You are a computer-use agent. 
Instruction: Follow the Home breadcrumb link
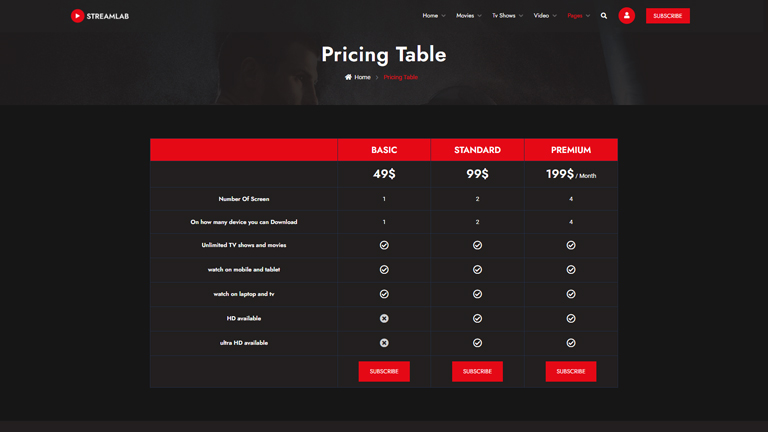(362, 77)
